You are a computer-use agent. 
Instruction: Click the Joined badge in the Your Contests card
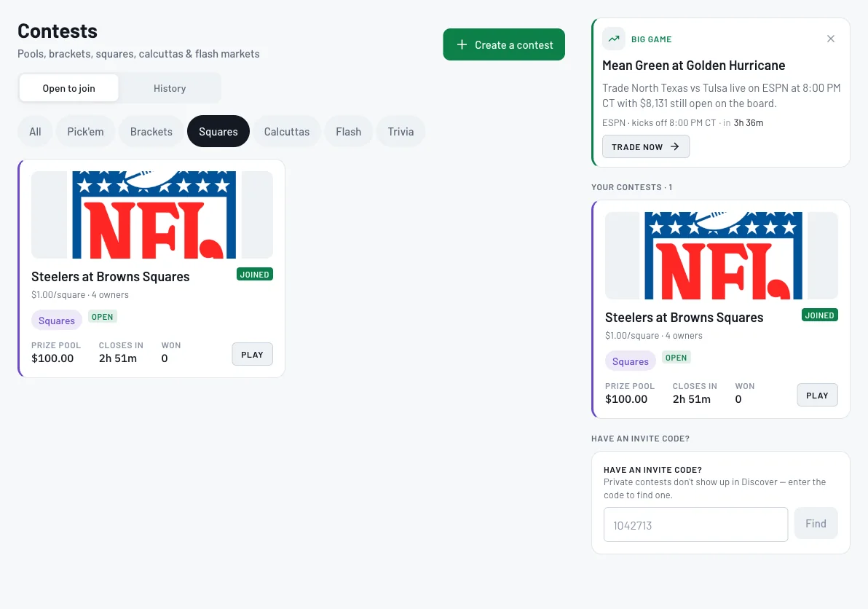click(820, 315)
